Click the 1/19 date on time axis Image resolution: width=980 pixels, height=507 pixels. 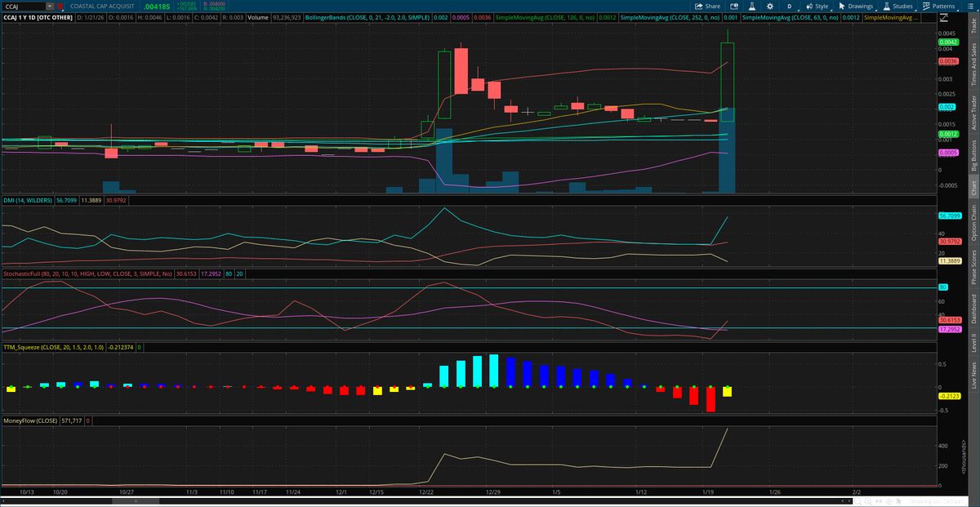(709, 493)
